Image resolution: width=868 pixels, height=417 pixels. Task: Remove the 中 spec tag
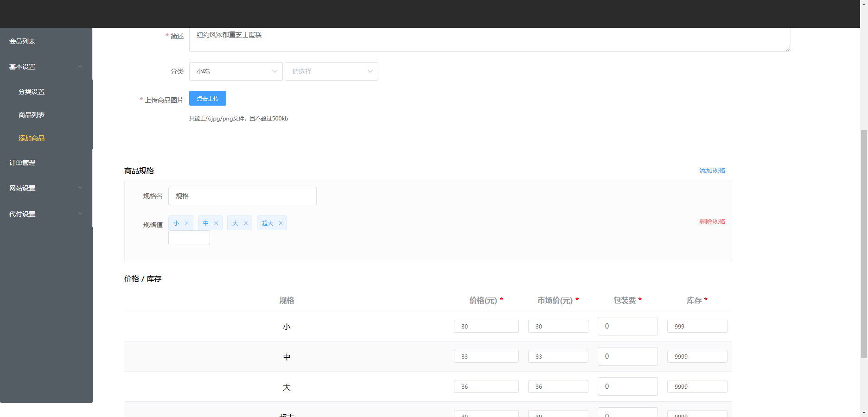(x=216, y=223)
